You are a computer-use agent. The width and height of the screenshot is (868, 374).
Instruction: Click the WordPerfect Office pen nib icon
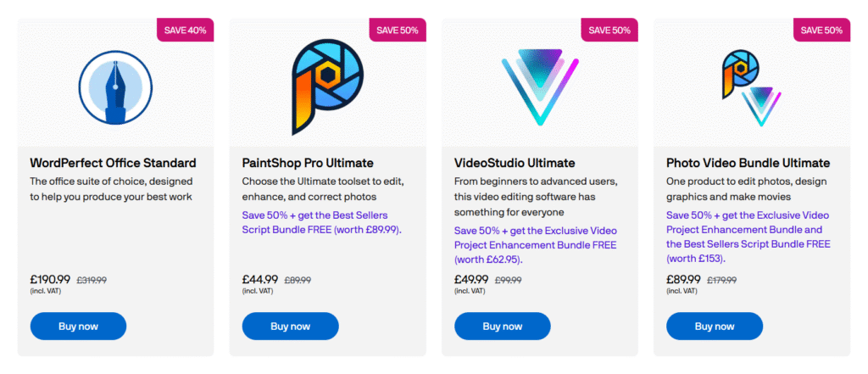115,88
